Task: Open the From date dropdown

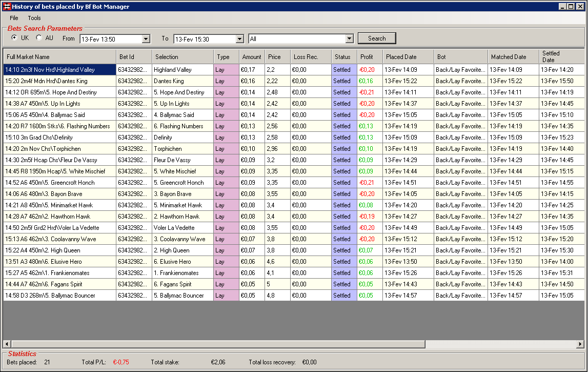Action: tap(146, 38)
